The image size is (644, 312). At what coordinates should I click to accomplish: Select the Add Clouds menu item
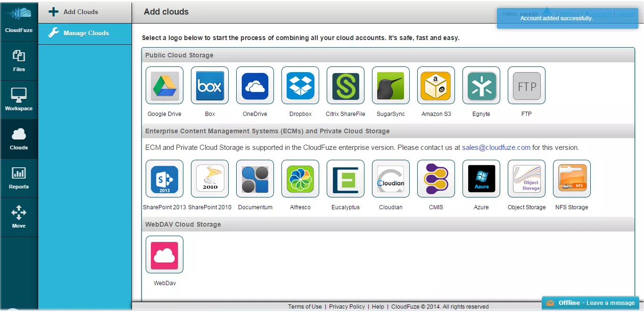pos(85,12)
